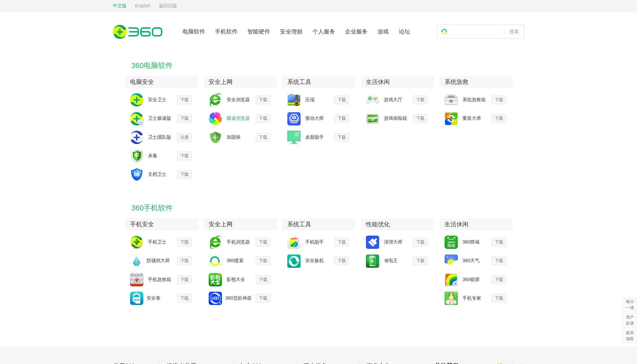Open the 个人服务 menu
The image size is (637, 364).
point(324,32)
